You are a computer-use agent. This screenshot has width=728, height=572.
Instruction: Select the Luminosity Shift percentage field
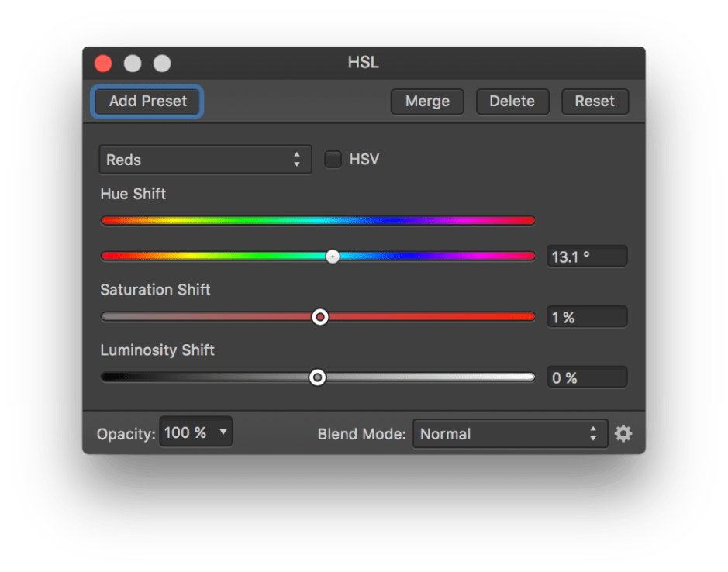pyautogui.click(x=587, y=377)
